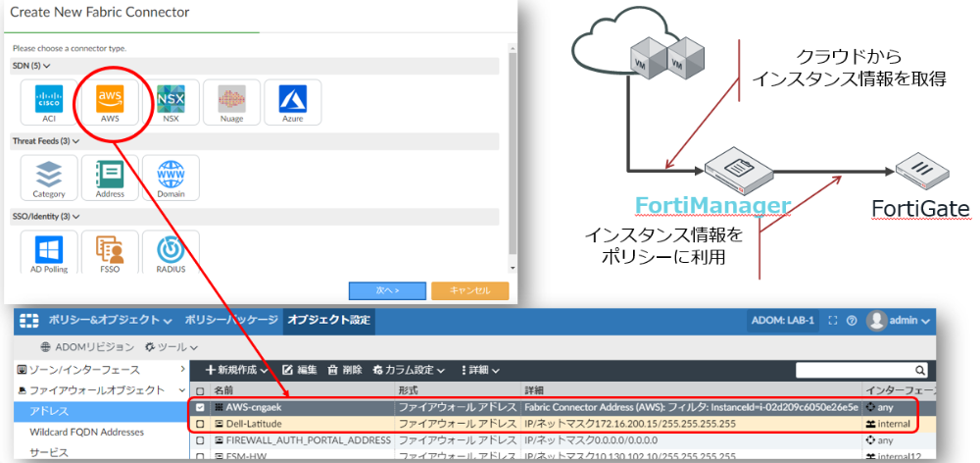Image resolution: width=980 pixels, height=463 pixels.
Task: Uncheck the AWS-cngaek row checkbox
Action: pos(201,407)
